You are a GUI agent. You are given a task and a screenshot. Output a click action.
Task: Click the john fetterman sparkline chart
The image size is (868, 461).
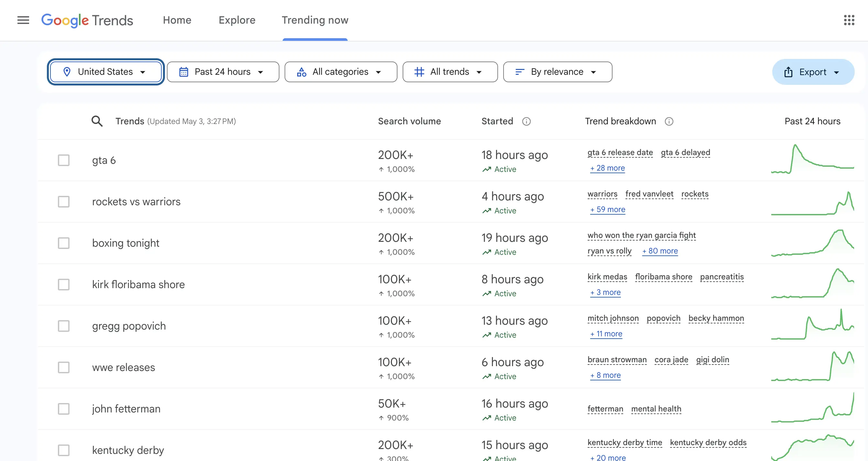pos(812,407)
